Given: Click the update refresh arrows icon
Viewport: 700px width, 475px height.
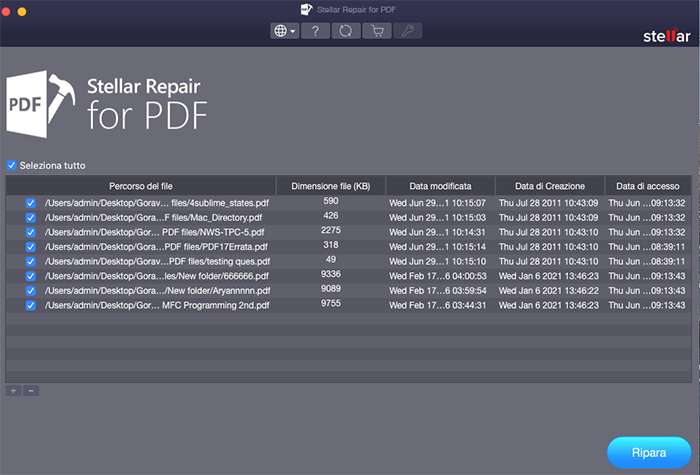Looking at the screenshot, I should (346, 31).
